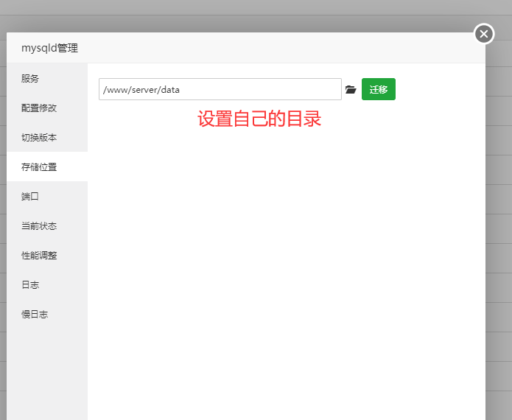This screenshot has width=512, height=420.
Task: Select the 存储位置 tab
Action: [47, 167]
